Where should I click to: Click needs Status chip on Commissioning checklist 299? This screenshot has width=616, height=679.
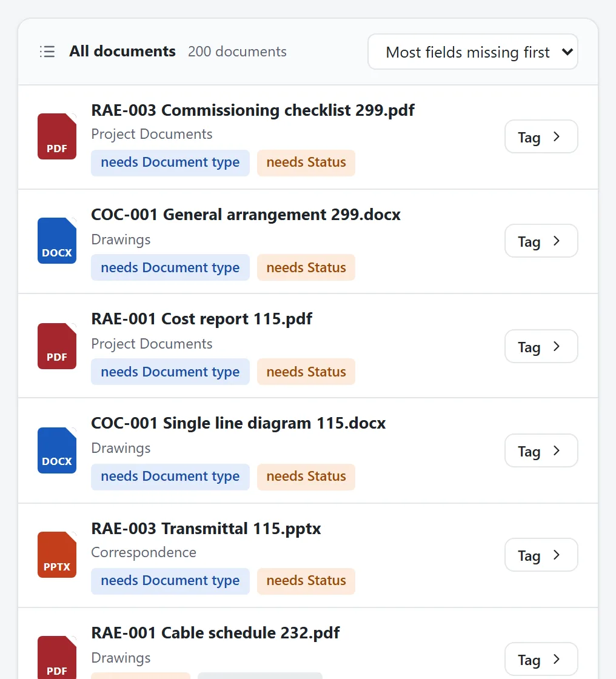click(x=306, y=163)
